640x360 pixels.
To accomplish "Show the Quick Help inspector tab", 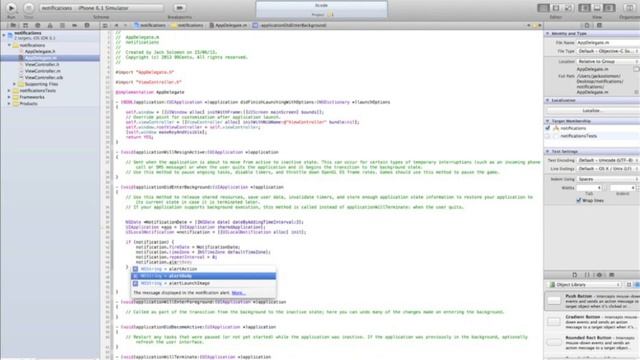I will point(599,25).
